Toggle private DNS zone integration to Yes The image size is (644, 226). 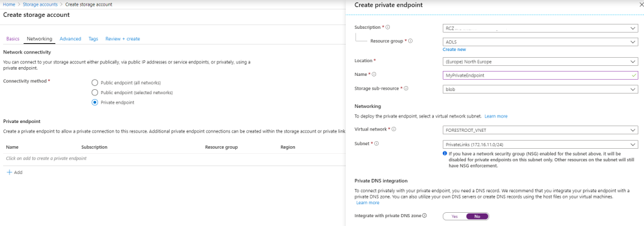454,216
